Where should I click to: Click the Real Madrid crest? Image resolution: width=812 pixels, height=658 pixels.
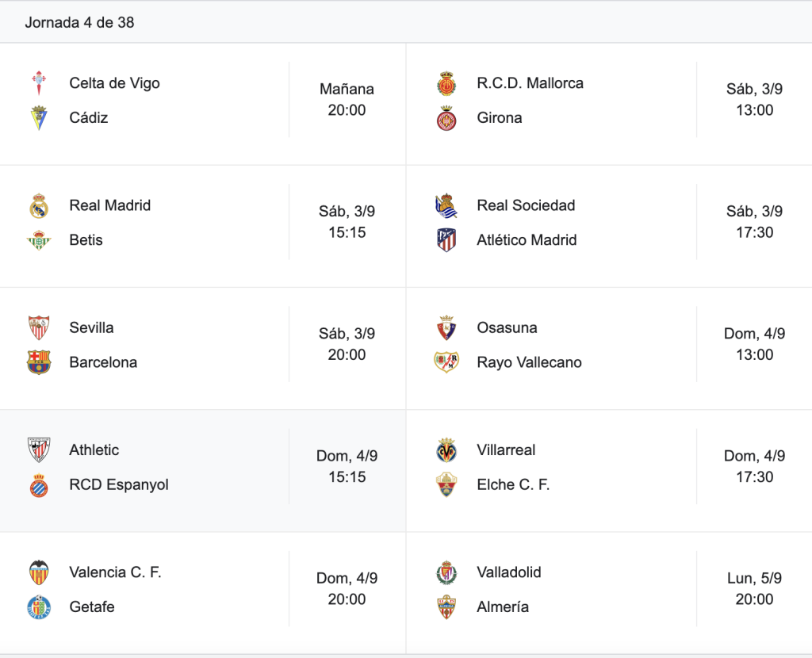(x=39, y=205)
